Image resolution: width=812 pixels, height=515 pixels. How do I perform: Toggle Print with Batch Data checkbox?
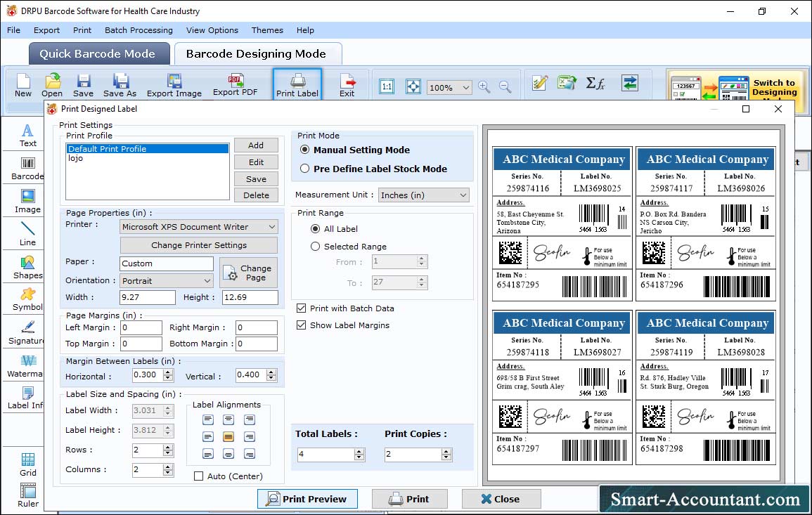[x=301, y=308]
